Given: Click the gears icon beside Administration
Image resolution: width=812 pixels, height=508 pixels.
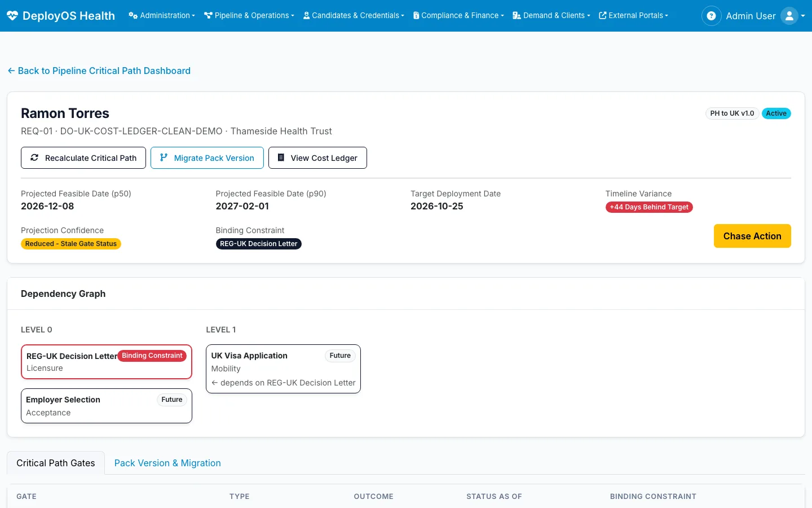Looking at the screenshot, I should point(133,15).
